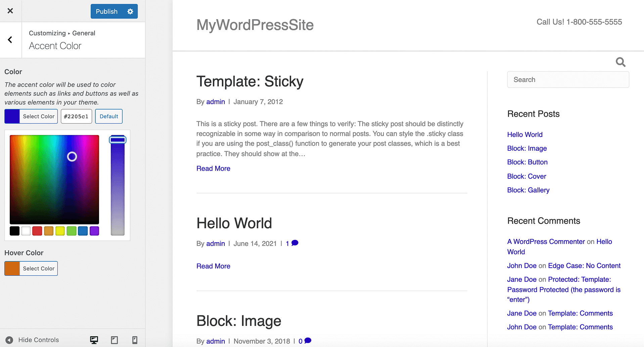Select the purple palette swatch
Viewport: 644px width, 347px height.
click(x=94, y=231)
